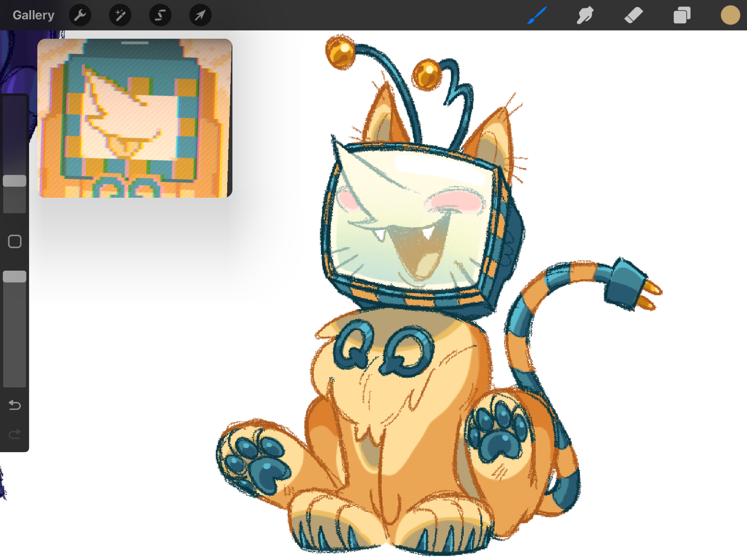Open the tan color swatch picker
This screenshot has width=747, height=560.
pos(730,15)
